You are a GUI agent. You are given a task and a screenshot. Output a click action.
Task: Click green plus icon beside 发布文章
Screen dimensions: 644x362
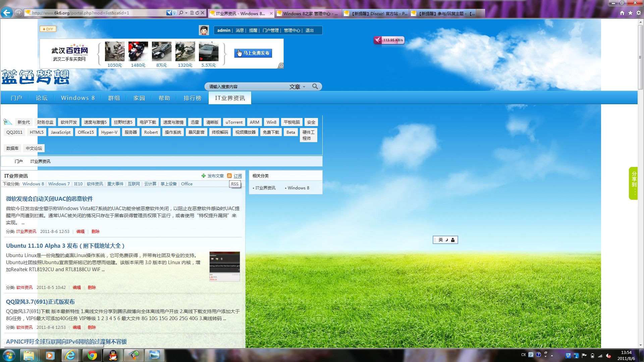coord(203,176)
